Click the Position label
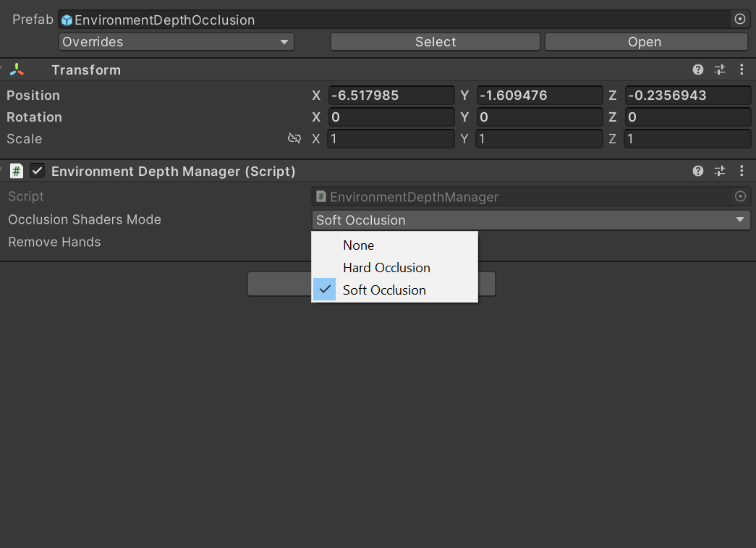 point(33,95)
